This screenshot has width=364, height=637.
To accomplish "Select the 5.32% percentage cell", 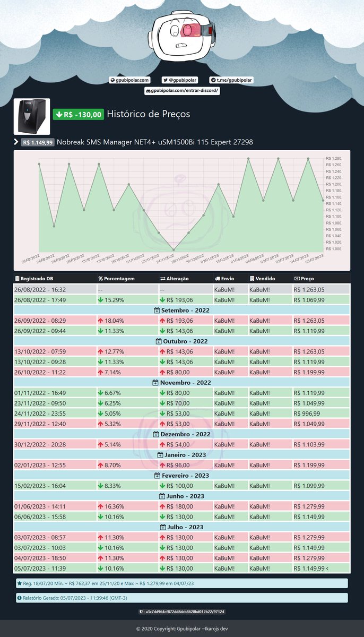I will [127, 424].
